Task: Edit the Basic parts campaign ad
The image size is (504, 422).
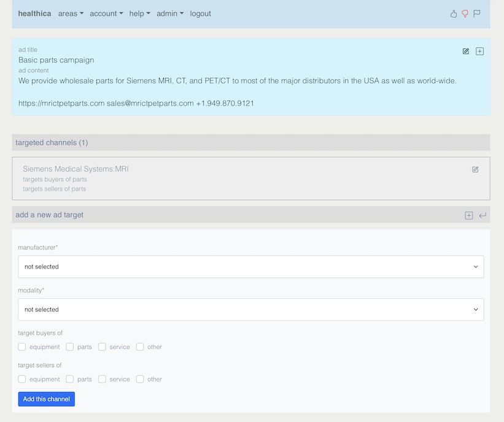Action: tap(466, 52)
